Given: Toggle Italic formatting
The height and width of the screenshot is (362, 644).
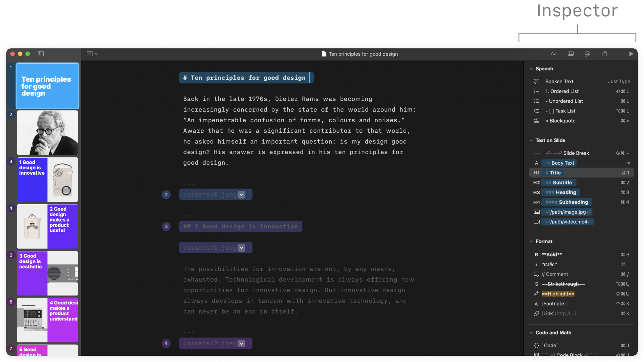Looking at the screenshot, I should tap(549, 264).
